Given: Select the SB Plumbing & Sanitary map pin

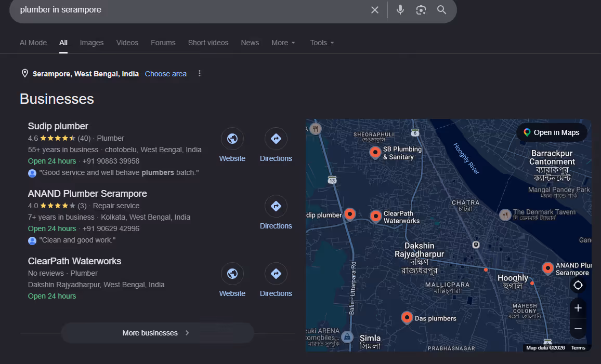Looking at the screenshot, I should [x=375, y=153].
